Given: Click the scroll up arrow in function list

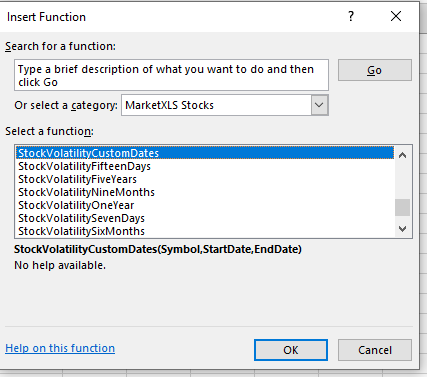Looking at the screenshot, I should coord(403,155).
